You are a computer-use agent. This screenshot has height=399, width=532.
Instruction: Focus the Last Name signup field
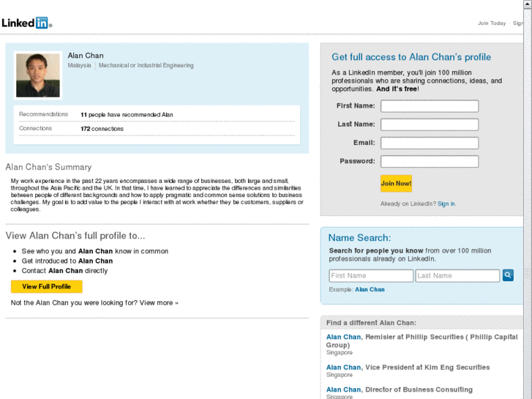pos(430,124)
